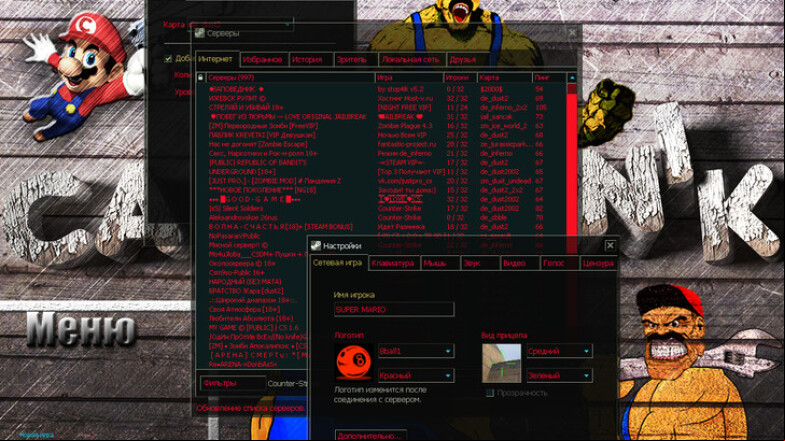The width and height of the screenshot is (785, 441).
Task: Switch to the Избранное tab
Action: 263,60
